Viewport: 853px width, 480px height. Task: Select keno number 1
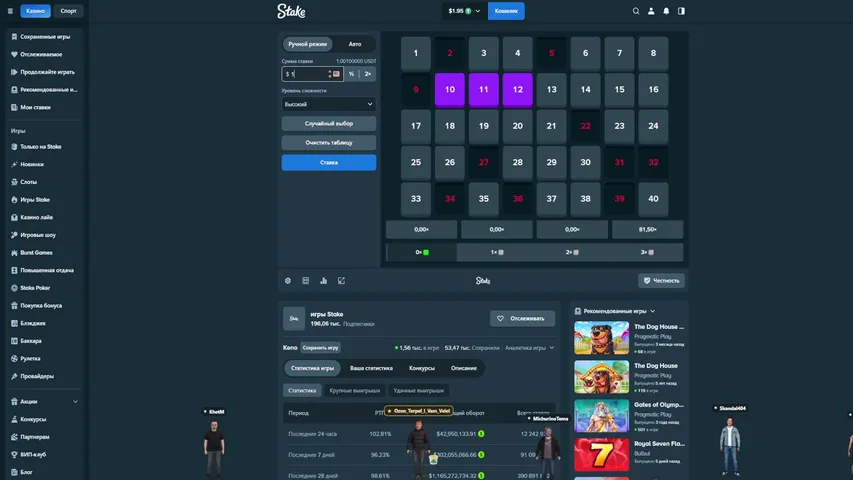416,53
